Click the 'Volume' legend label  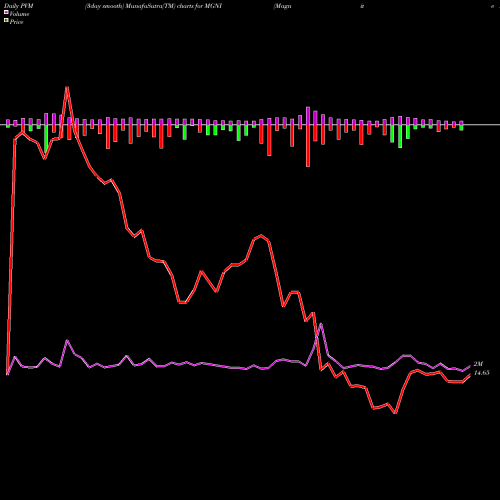pos(19,14)
